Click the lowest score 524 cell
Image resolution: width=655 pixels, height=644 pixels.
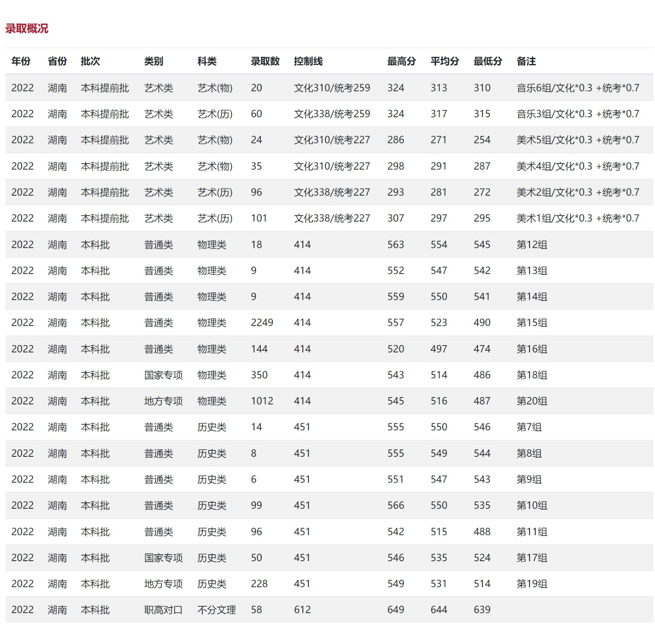click(x=482, y=558)
